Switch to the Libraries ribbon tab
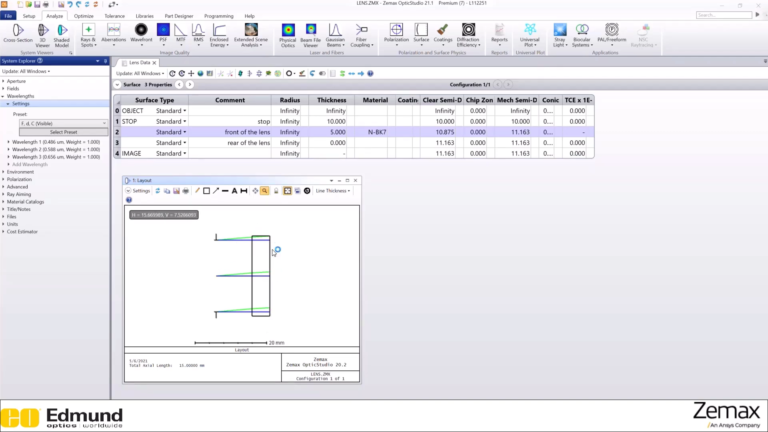 click(x=144, y=16)
